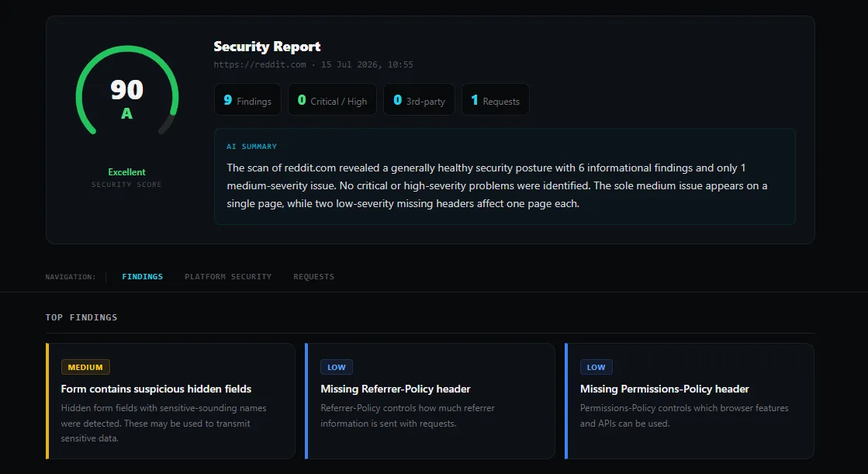Click the grade letter A in the gauge
868x474 pixels.
(x=126, y=113)
